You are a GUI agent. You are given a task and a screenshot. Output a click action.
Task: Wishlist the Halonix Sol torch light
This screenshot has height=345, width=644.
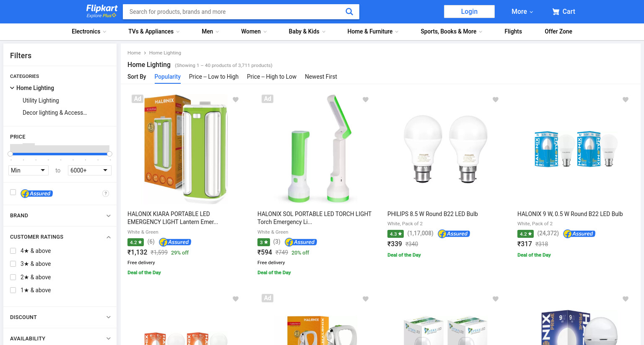(x=366, y=100)
